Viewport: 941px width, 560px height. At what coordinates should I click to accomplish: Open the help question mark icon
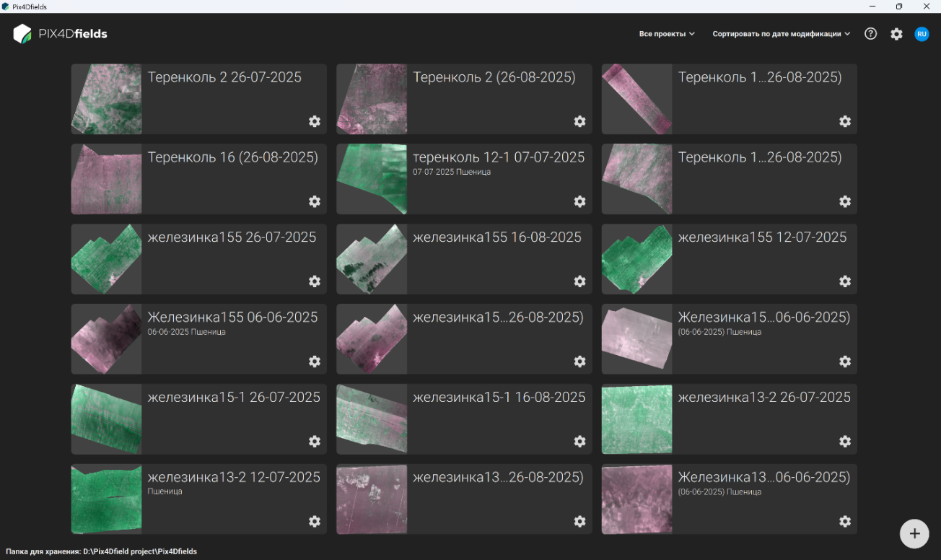(871, 34)
